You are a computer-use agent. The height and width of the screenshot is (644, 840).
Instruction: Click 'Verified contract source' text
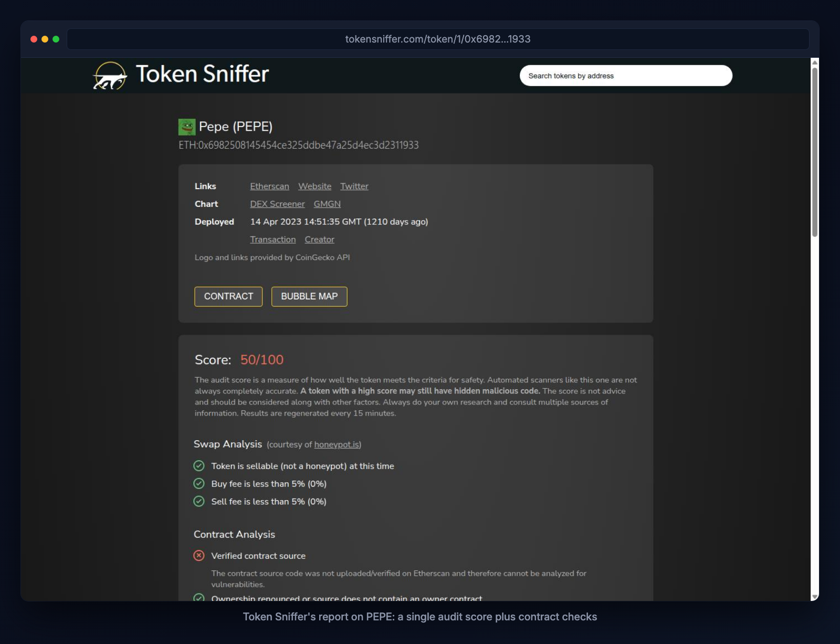[258, 556]
